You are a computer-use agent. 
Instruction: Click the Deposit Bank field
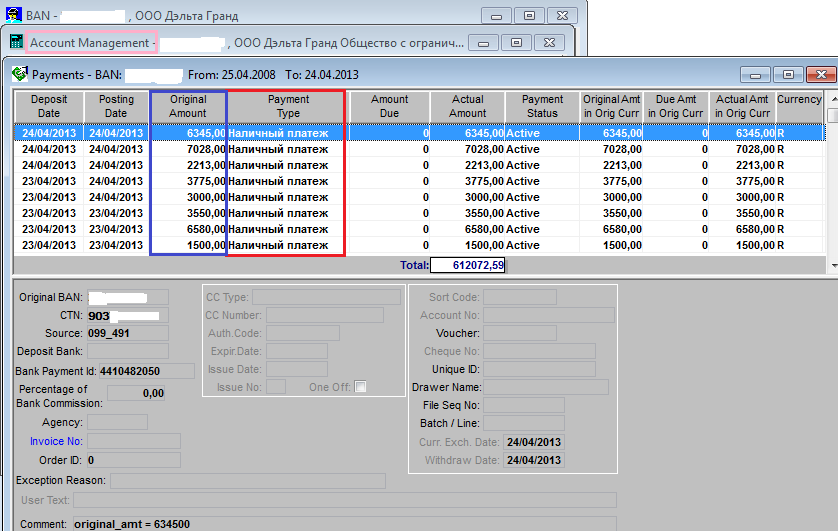pyautogui.click(x=128, y=351)
